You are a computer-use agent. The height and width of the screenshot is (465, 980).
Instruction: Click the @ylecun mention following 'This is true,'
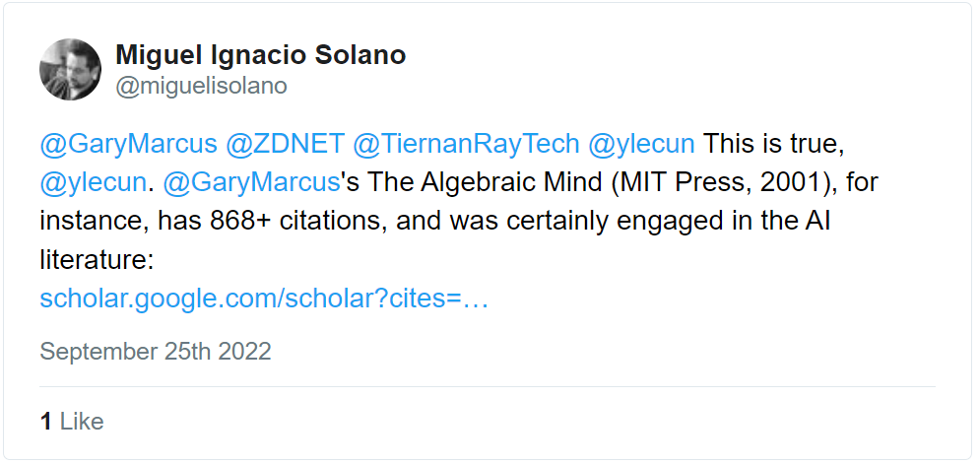[x=94, y=182]
